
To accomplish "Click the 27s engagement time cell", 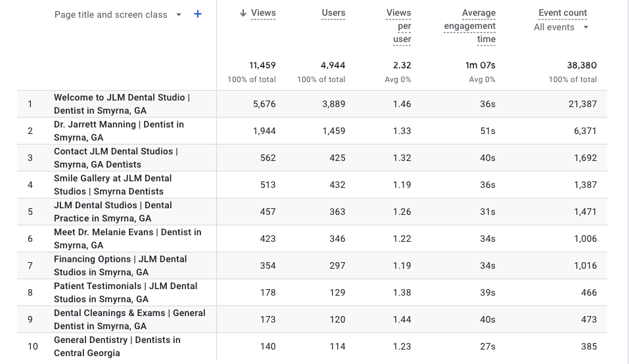I will coord(488,346).
